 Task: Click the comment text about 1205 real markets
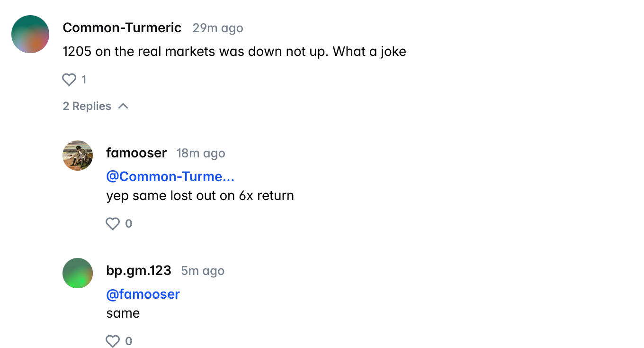pyautogui.click(x=234, y=51)
